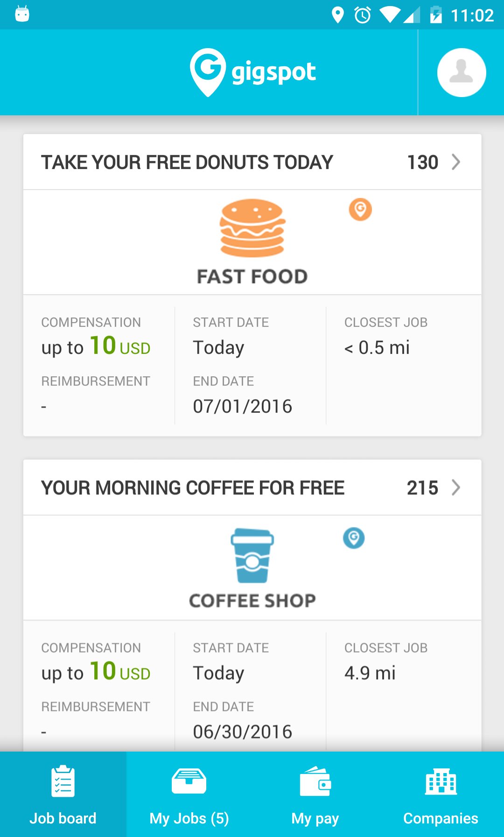The image size is (504, 837).
Task: Tap the My pay wallet icon
Action: click(x=315, y=781)
